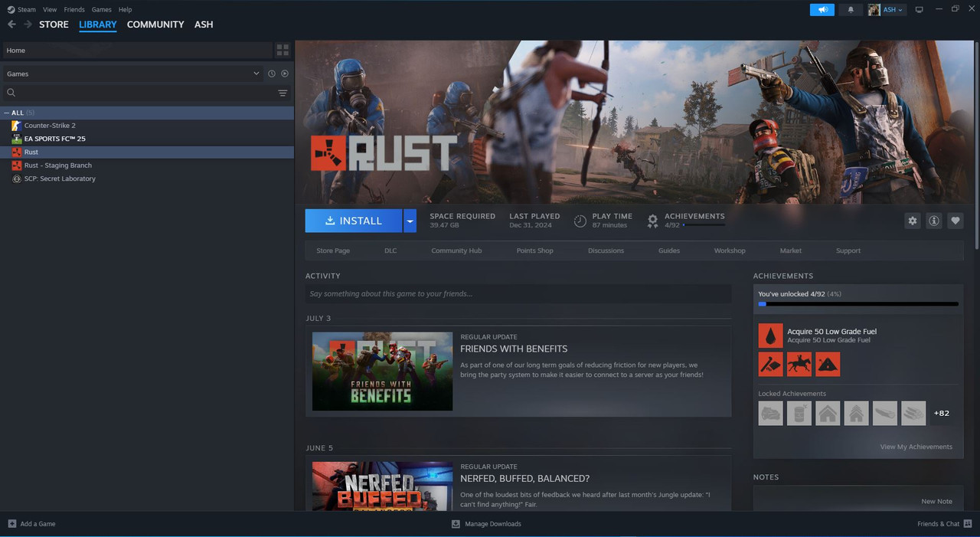Open the horse riding unlocked achievement icon
980x537 pixels.
click(799, 364)
